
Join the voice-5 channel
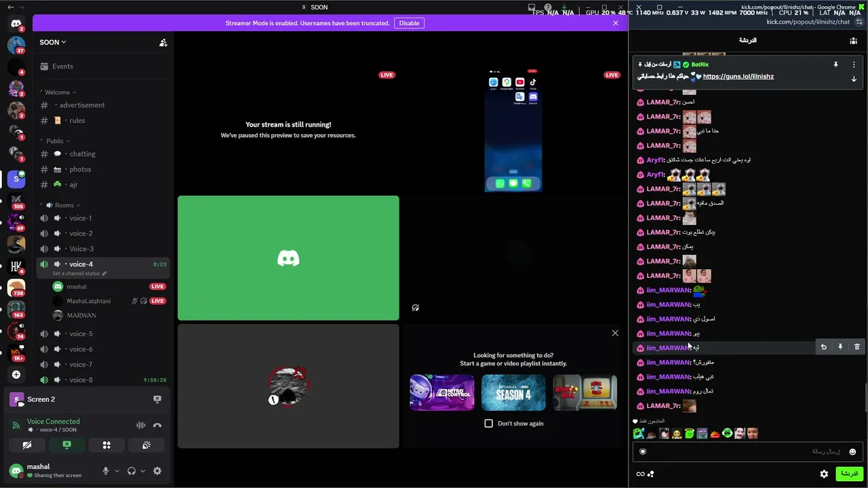103,333
